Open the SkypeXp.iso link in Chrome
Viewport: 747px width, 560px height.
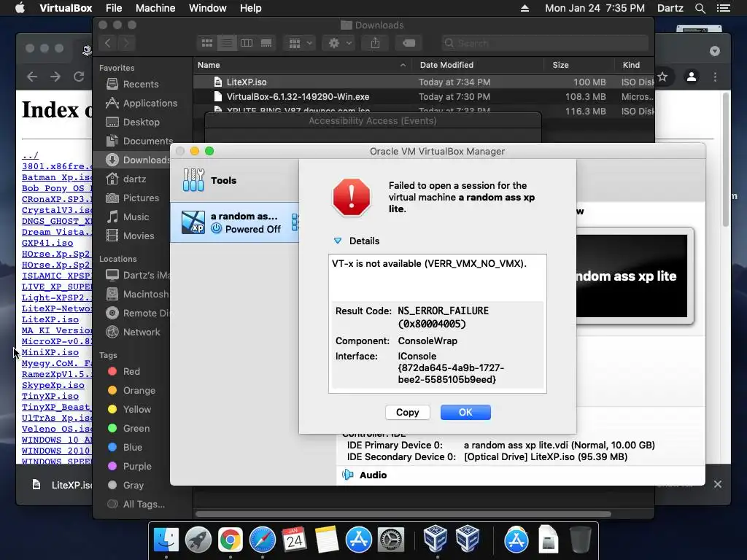click(x=53, y=385)
